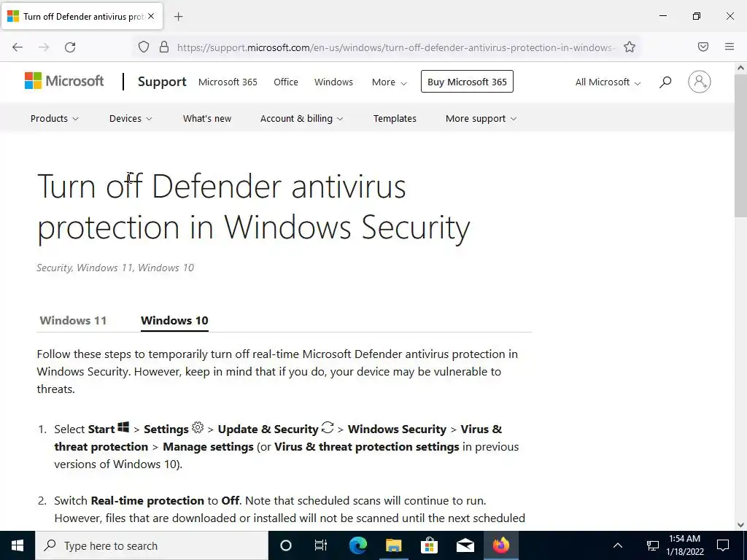Image resolution: width=747 pixels, height=560 pixels.
Task: Click the Save to Pocket icon
Action: 703,47
